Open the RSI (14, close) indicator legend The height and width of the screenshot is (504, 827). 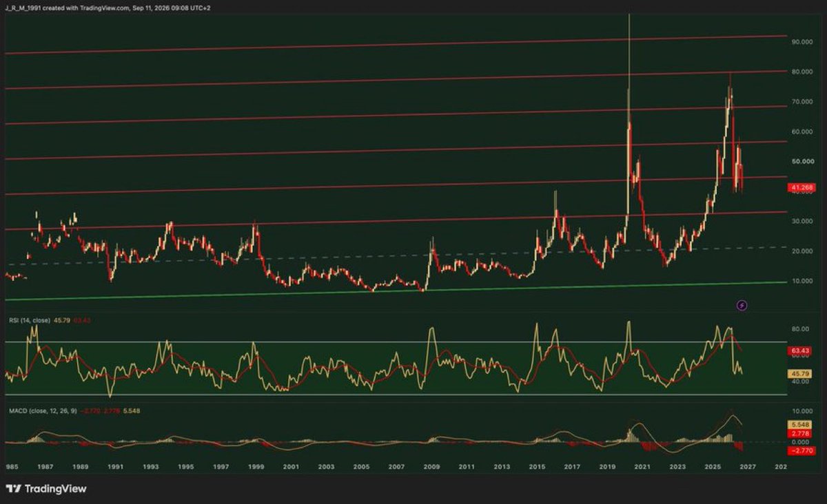31,319
